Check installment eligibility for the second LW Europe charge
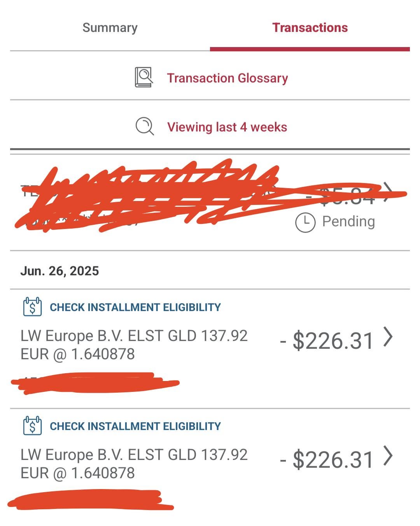 (x=135, y=426)
